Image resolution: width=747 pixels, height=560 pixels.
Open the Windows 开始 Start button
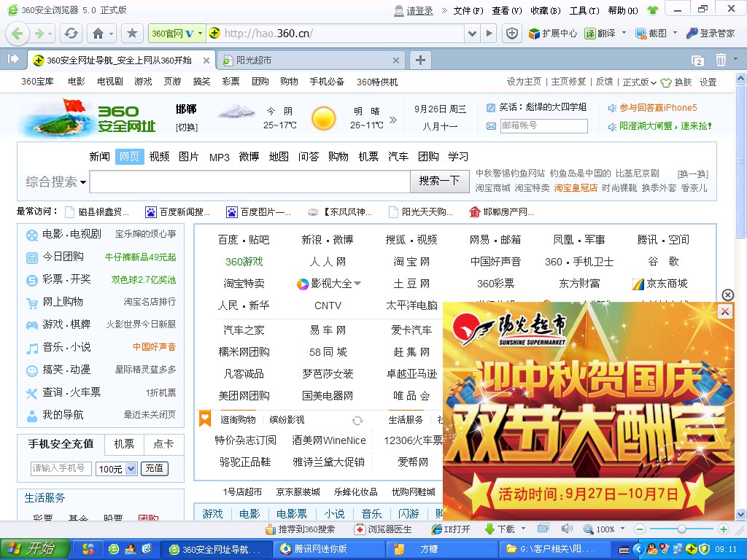35,549
